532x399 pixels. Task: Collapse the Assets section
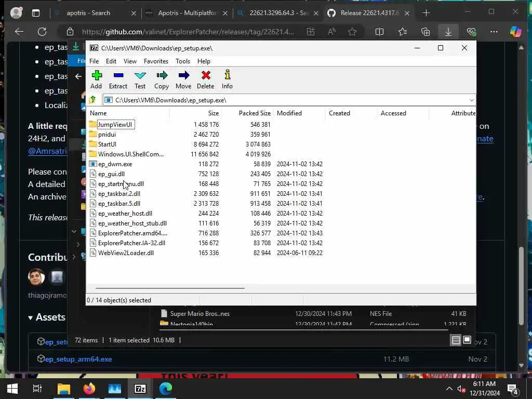[x=47, y=317]
